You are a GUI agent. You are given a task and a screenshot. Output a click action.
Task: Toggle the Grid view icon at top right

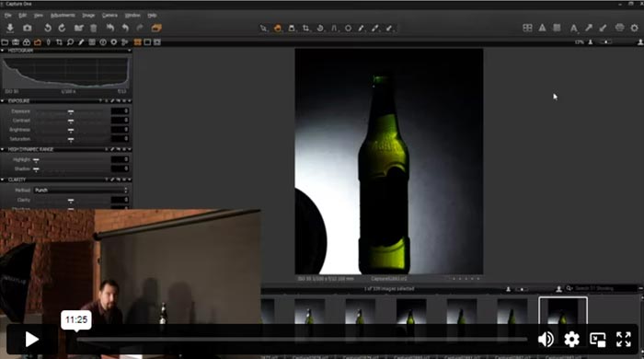pyautogui.click(x=527, y=28)
